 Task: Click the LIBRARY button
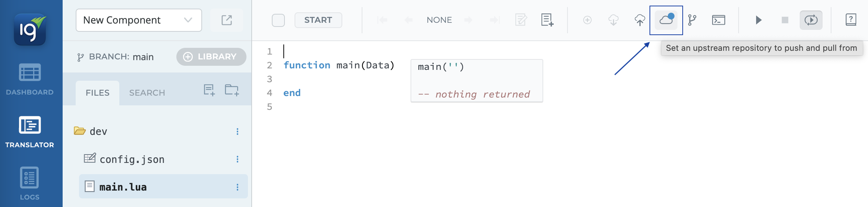click(211, 57)
